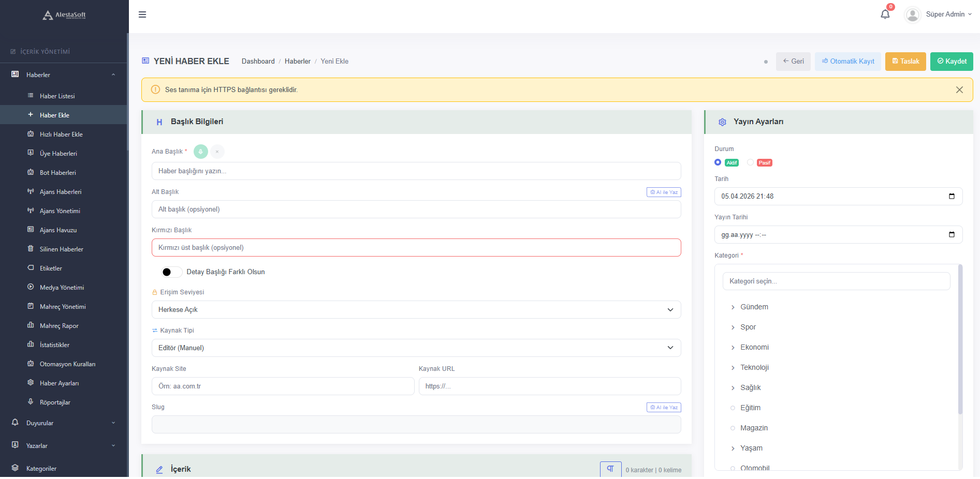Click the green Kaydet button
The width and height of the screenshot is (980, 479).
[951, 62]
